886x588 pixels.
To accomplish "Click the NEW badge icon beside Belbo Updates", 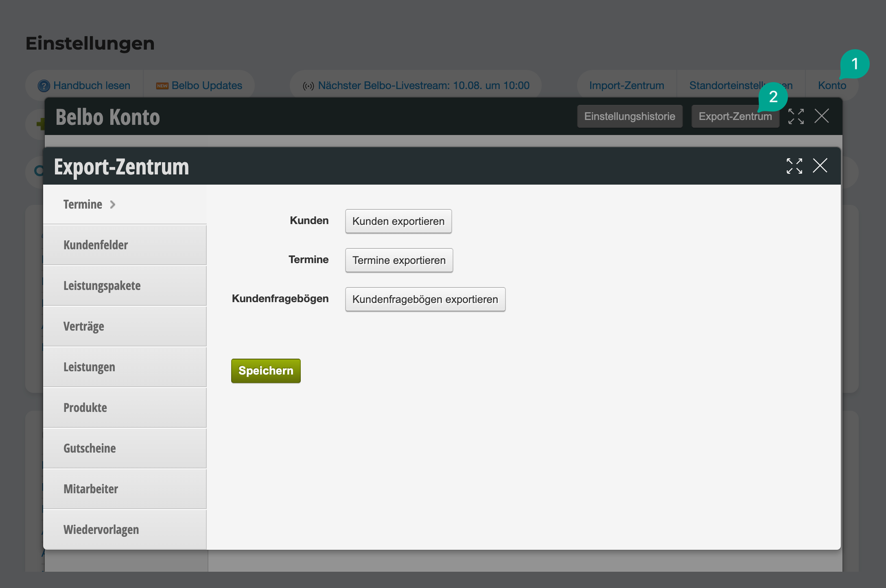I will [162, 86].
